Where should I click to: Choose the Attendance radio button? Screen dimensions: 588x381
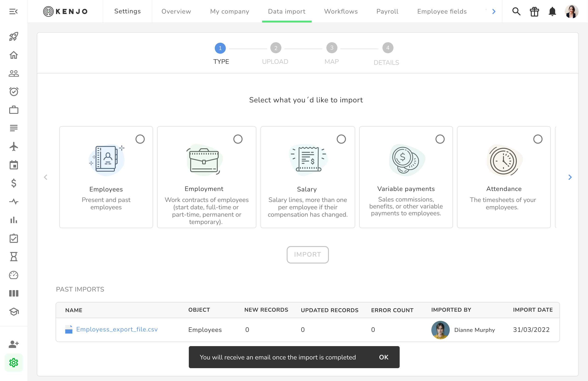tap(538, 139)
